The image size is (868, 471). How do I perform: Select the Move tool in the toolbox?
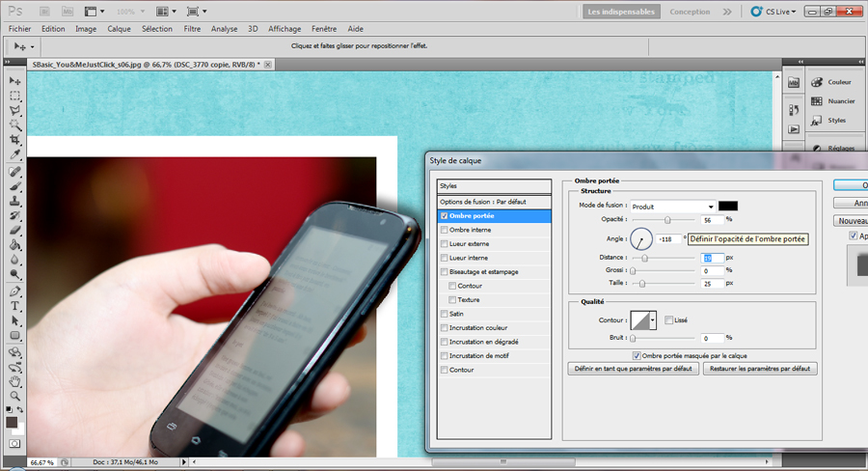(14, 81)
